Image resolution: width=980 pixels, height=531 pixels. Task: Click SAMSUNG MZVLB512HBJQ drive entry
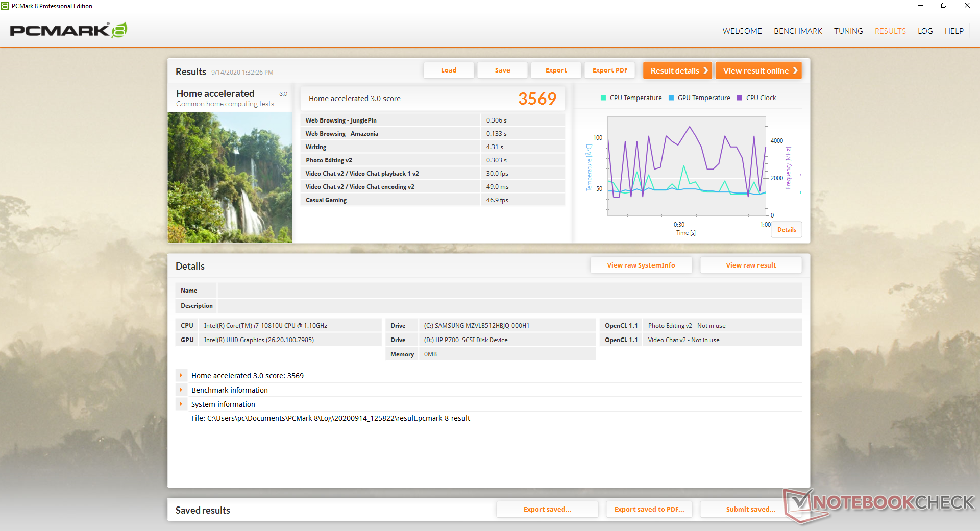[476, 326]
